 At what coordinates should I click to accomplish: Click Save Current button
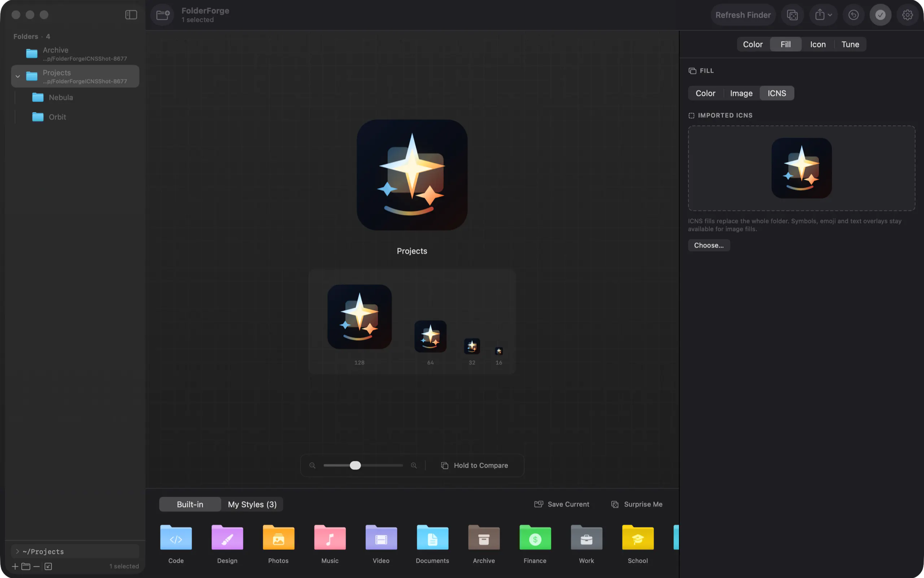562,504
